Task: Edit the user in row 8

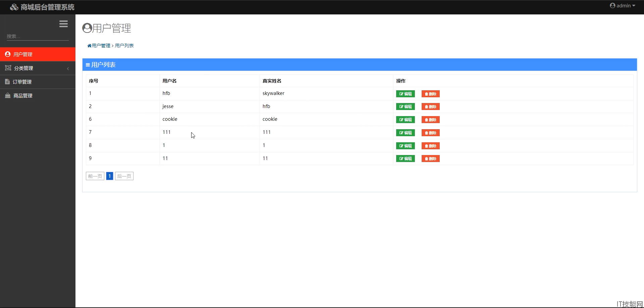Action: click(x=405, y=146)
